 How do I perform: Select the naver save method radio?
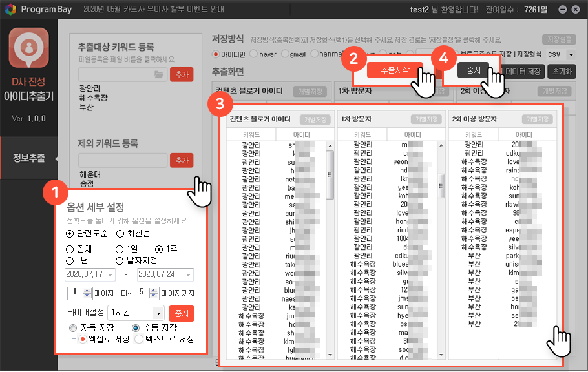[x=253, y=54]
